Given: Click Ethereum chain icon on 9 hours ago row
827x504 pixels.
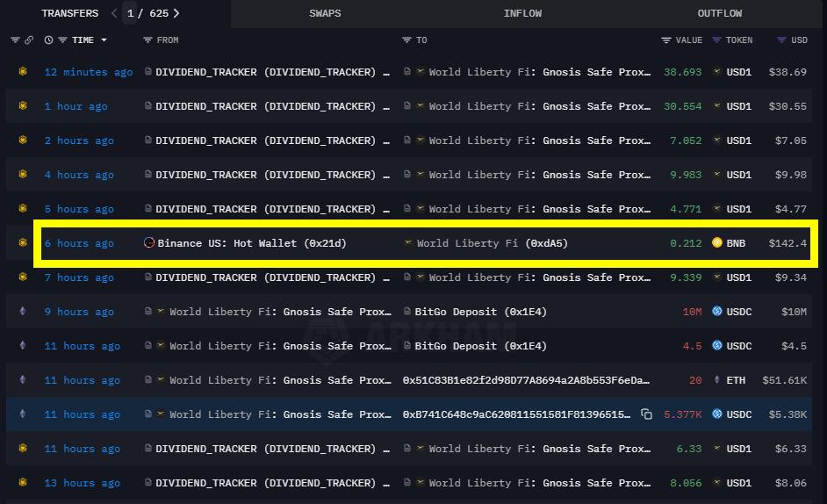Looking at the screenshot, I should [23, 311].
